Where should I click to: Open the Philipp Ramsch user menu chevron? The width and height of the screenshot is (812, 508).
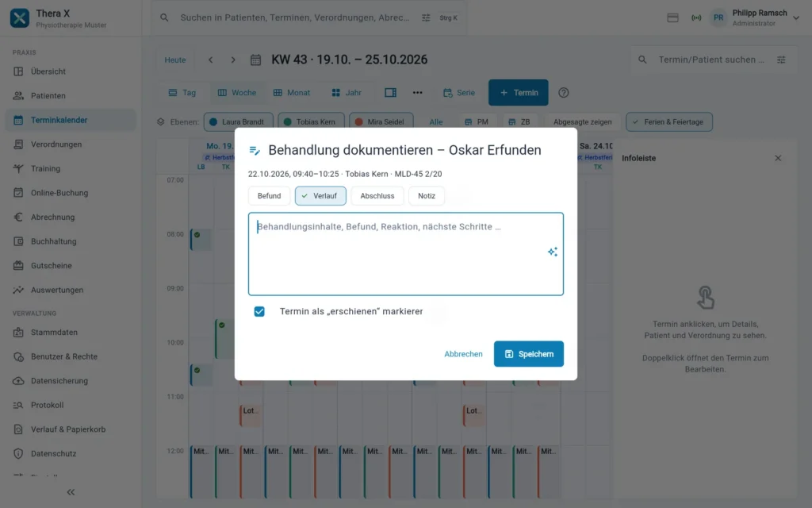pos(796,17)
